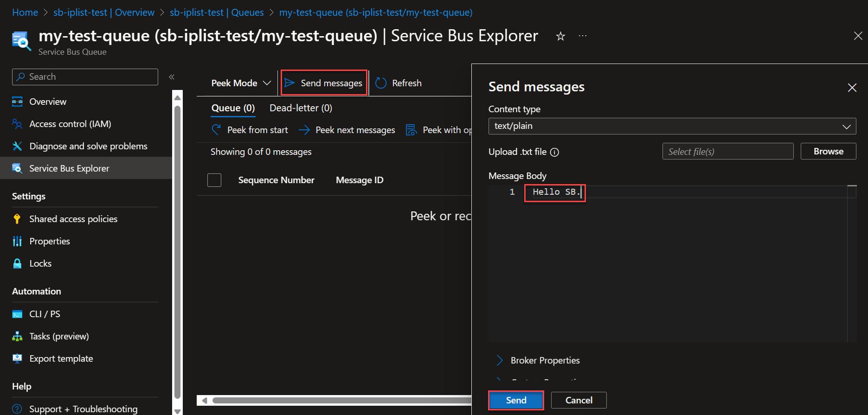
Task: Click the info icon next to Upload .txt file
Action: tap(554, 152)
